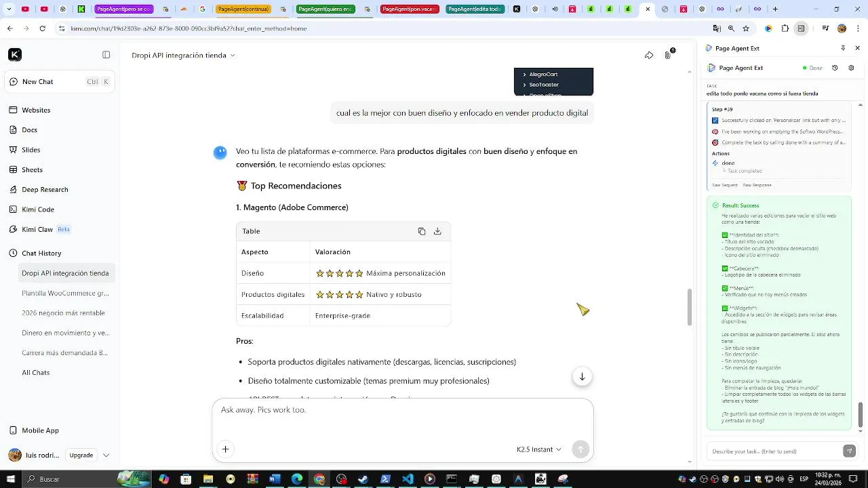Open Page Agent Ext settings gear
This screenshot has height=488, width=868.
pyautogui.click(x=852, y=68)
